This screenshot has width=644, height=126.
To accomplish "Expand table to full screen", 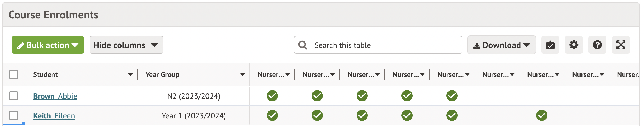I will [x=621, y=45].
